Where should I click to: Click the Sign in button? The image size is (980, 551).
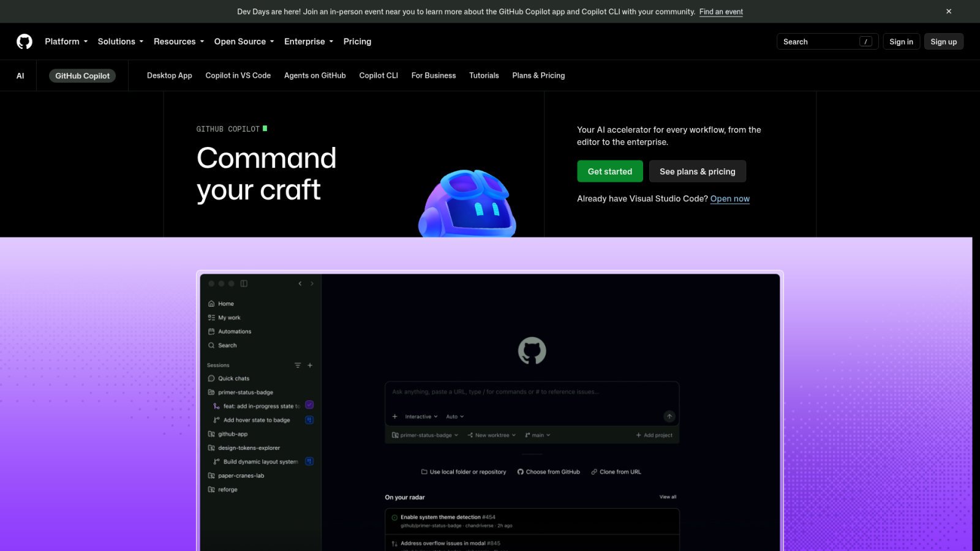click(x=901, y=42)
